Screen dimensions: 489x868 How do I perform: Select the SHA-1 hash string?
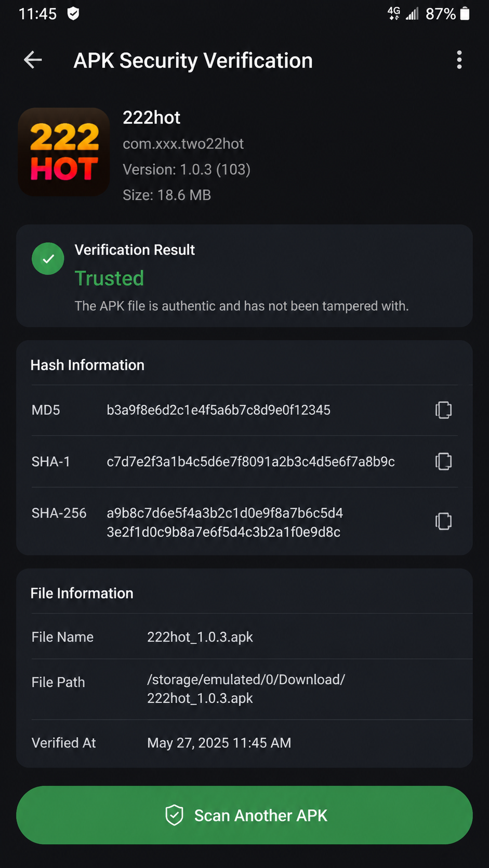[x=250, y=462]
